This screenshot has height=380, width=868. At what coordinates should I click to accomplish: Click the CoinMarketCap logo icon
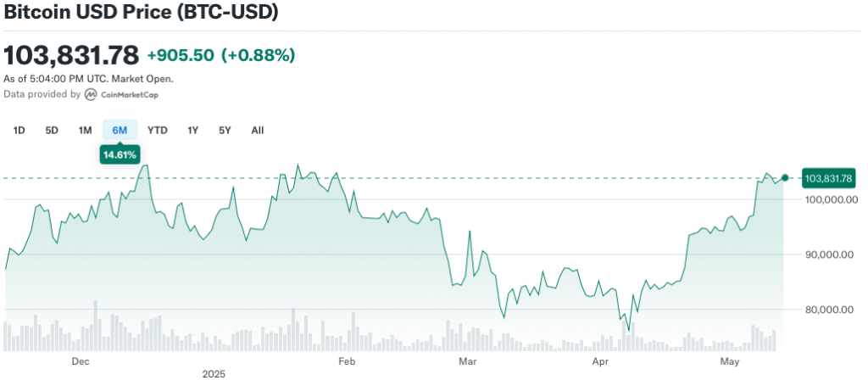pyautogui.click(x=91, y=95)
